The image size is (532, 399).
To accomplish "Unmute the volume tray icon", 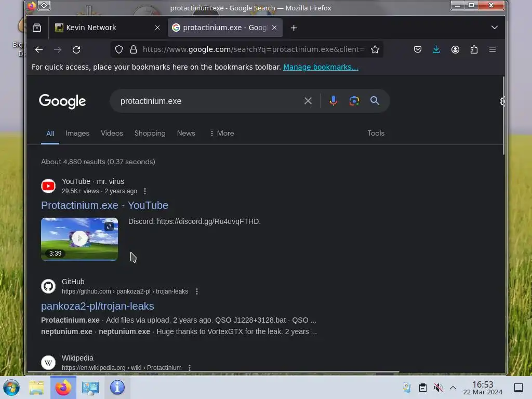I will click(x=438, y=388).
